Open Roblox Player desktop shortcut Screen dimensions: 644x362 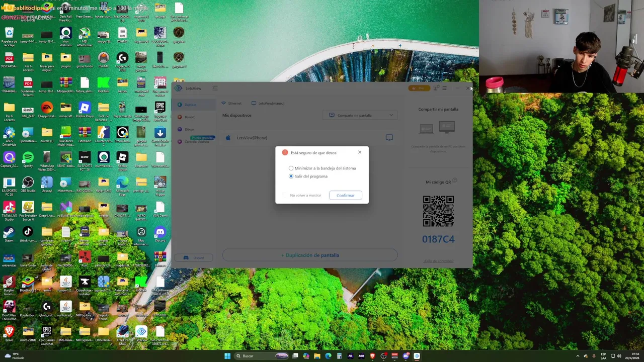(85, 110)
